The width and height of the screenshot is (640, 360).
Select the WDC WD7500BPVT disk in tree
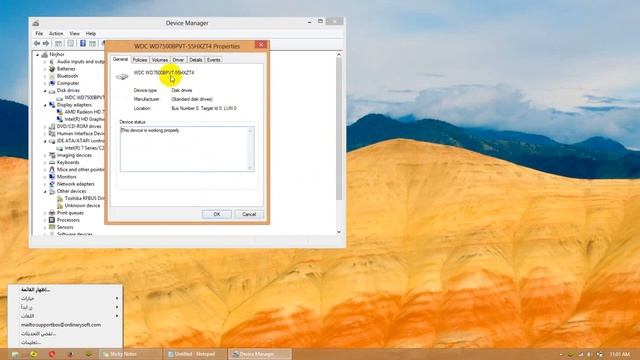pos(84,98)
